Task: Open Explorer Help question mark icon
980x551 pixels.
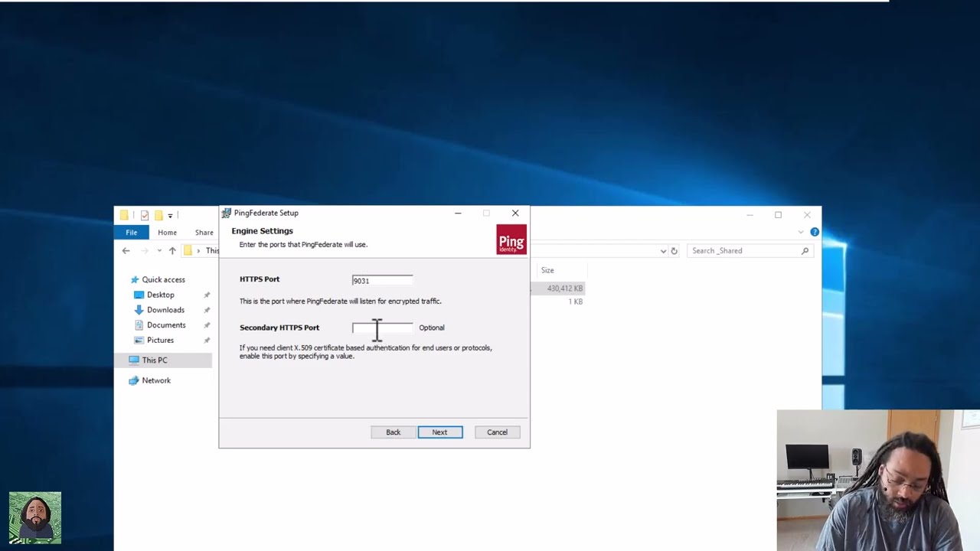Action: 815,232
